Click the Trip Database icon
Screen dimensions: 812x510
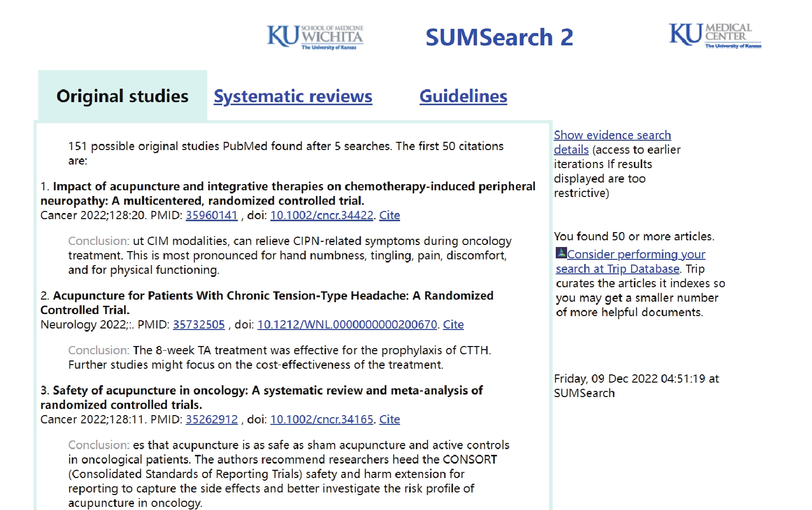pos(561,253)
